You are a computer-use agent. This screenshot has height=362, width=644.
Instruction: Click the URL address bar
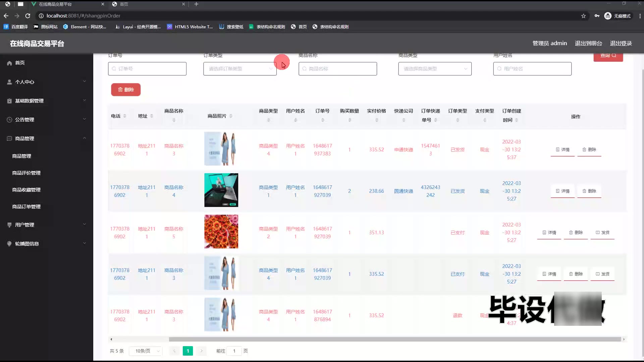(309, 16)
